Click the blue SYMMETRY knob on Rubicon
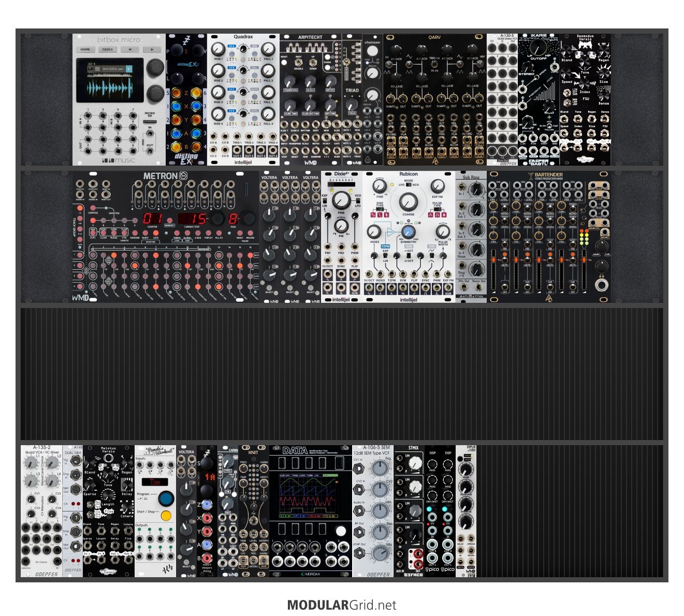The image size is (684, 616). [x=408, y=231]
